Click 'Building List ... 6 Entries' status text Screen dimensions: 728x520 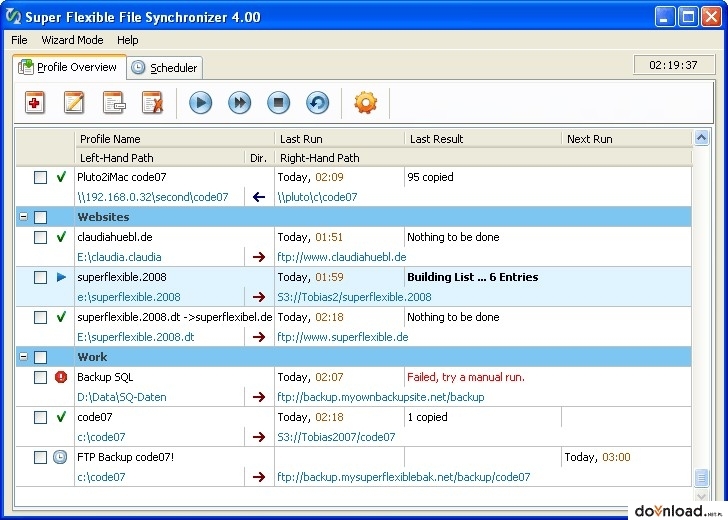point(473,277)
